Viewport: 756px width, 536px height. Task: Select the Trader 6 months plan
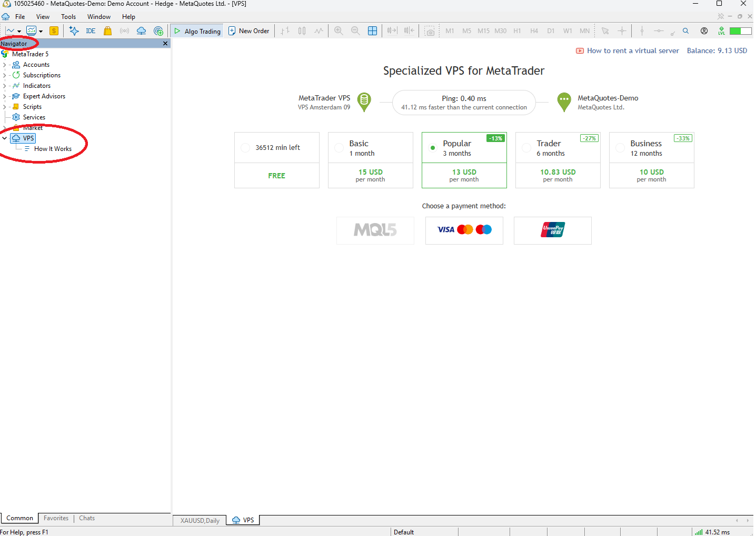click(x=558, y=160)
